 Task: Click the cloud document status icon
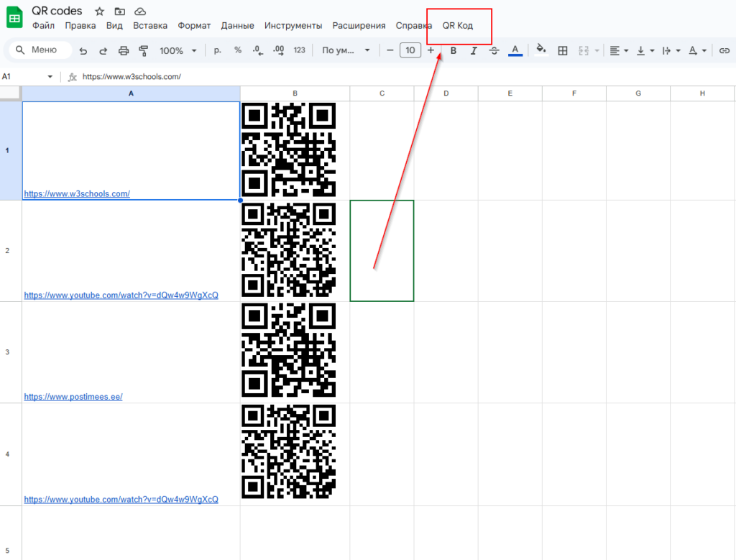coord(140,12)
